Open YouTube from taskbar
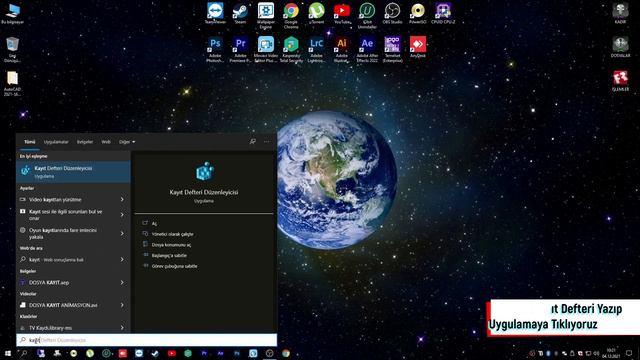 (171, 353)
